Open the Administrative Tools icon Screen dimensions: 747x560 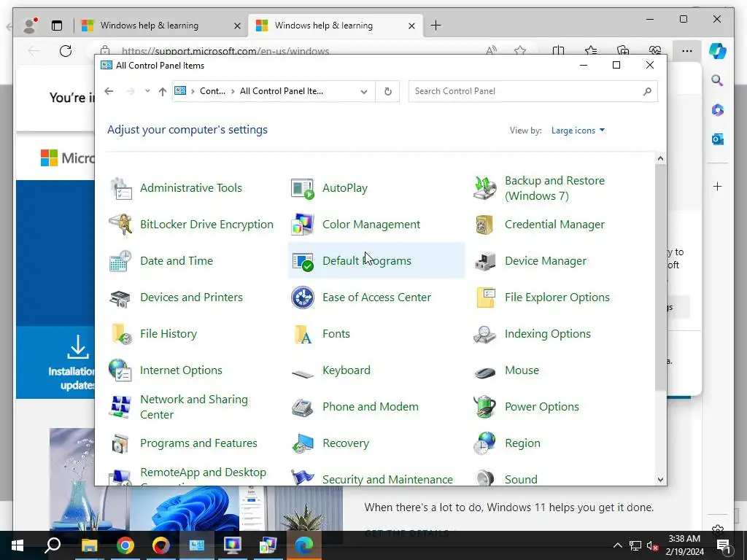pos(120,188)
